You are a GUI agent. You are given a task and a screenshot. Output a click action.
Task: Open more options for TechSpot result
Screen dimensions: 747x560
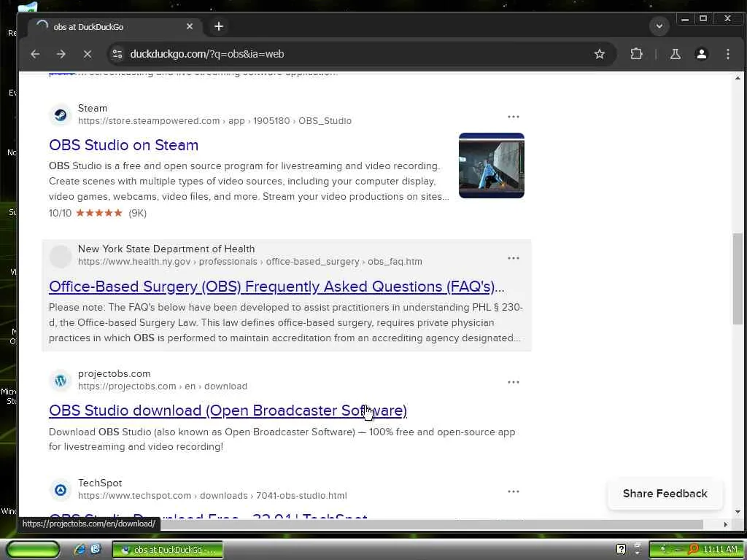(513, 491)
